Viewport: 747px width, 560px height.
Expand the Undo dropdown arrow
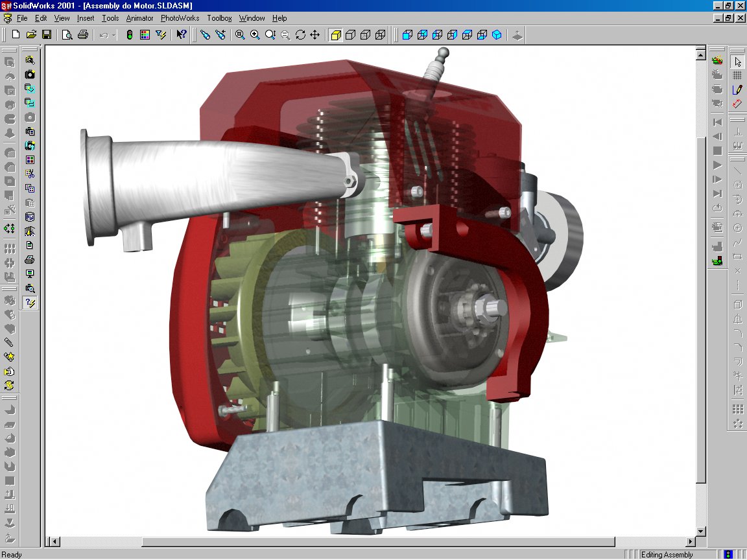pos(114,35)
